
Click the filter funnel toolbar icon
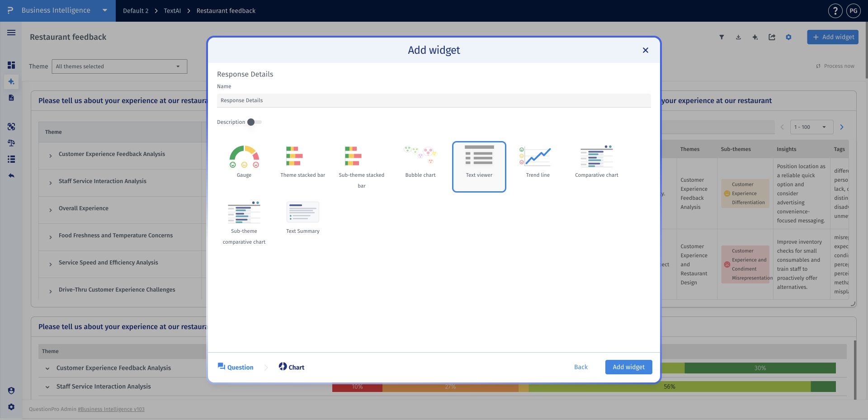point(722,37)
